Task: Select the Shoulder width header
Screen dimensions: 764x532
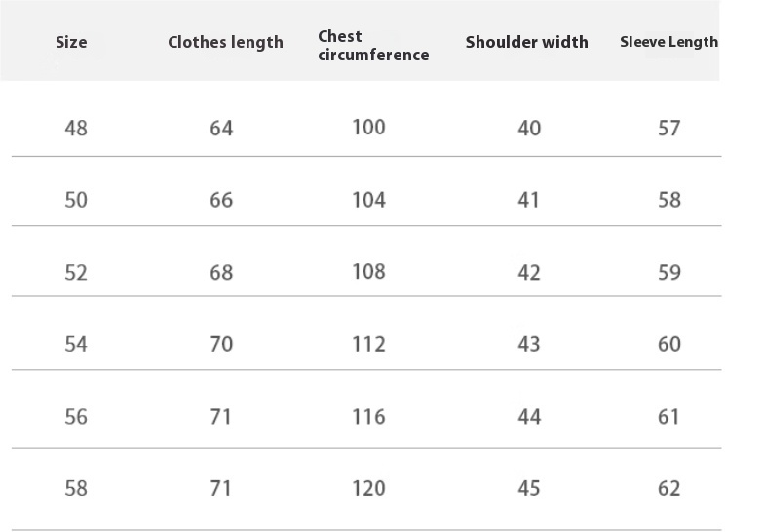Action: [x=526, y=42]
